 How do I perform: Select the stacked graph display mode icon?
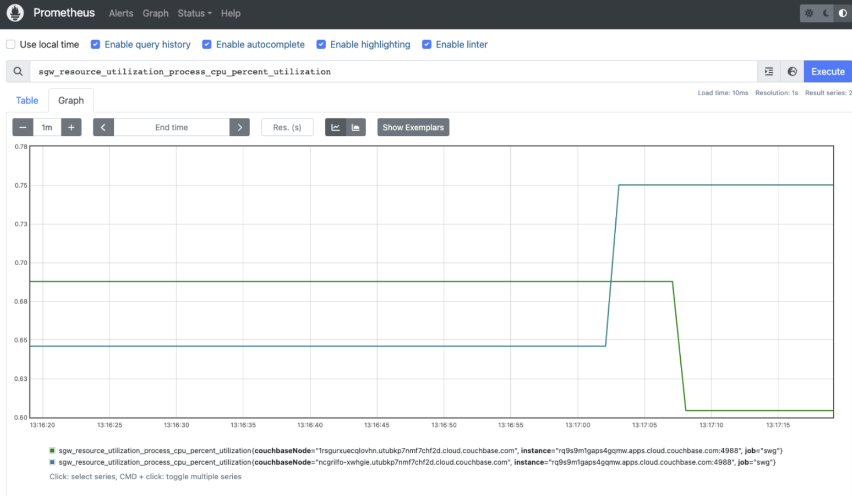click(x=356, y=127)
